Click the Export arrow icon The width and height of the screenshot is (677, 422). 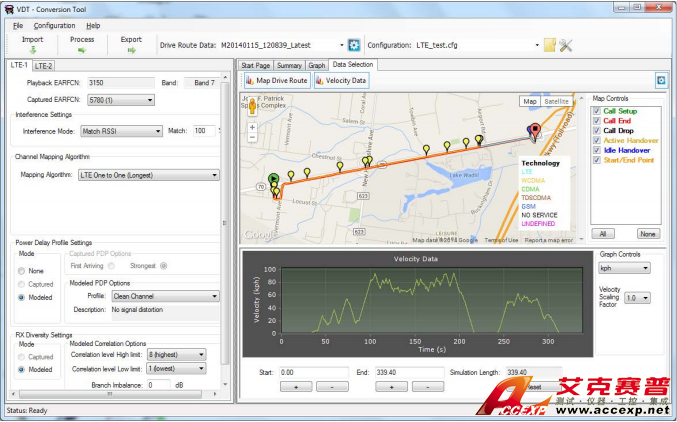(x=131, y=49)
